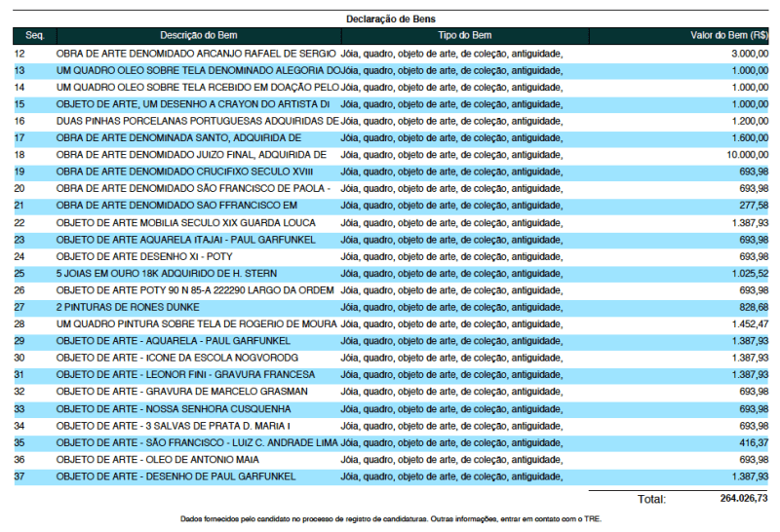Click the 3.000,00 value in row 12
The image size is (780, 532).
point(749,54)
